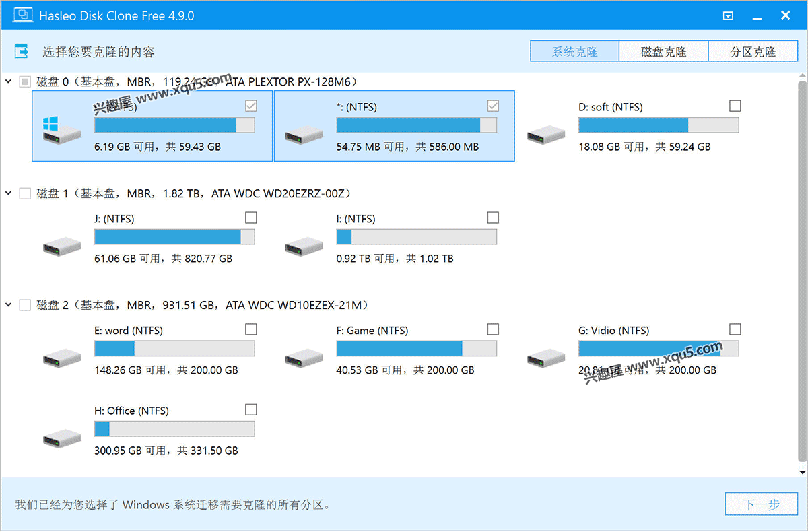Click the J: (NTFS) usage bar

point(174,237)
